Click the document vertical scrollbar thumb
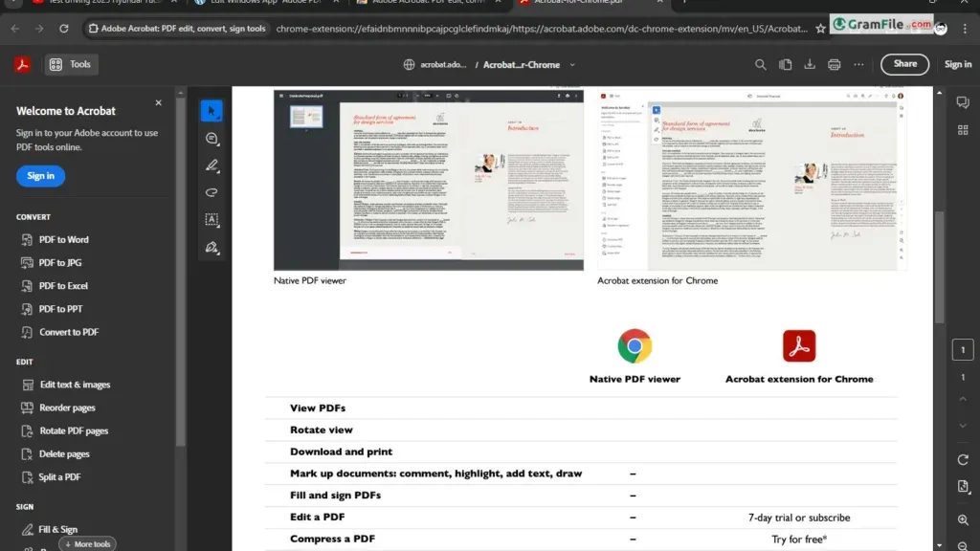 [940, 268]
